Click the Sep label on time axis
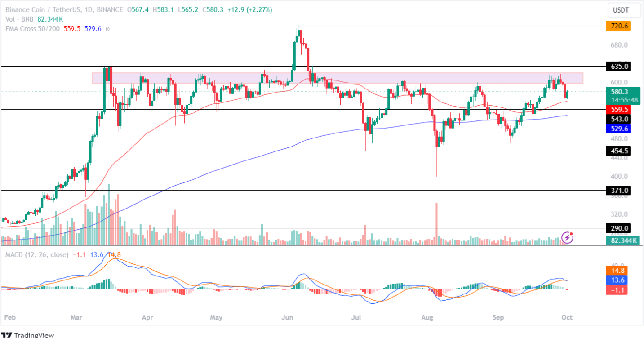The image size is (644, 338). coord(497,317)
